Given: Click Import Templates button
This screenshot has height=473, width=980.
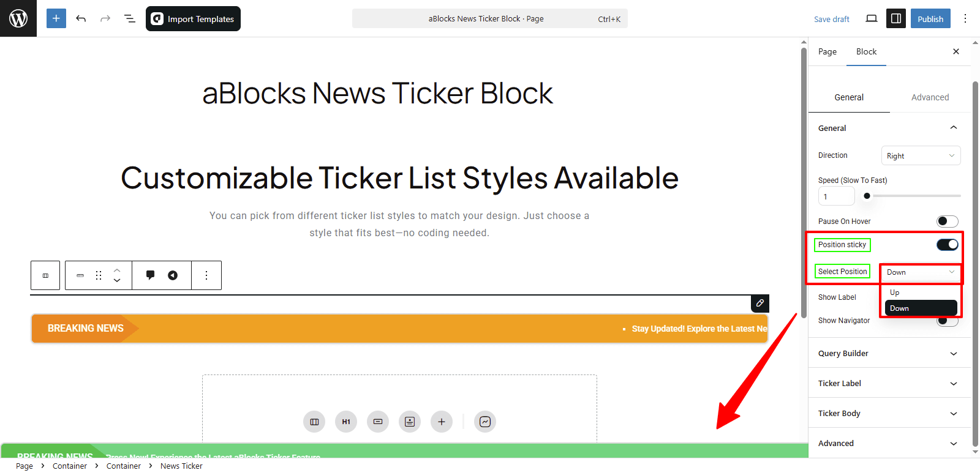Looking at the screenshot, I should click(x=193, y=18).
